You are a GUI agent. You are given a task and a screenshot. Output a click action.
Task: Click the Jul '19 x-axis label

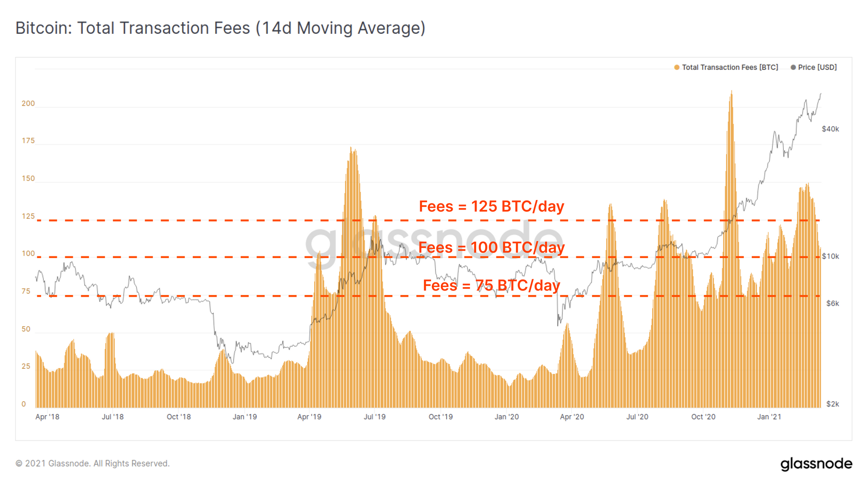coord(375,417)
